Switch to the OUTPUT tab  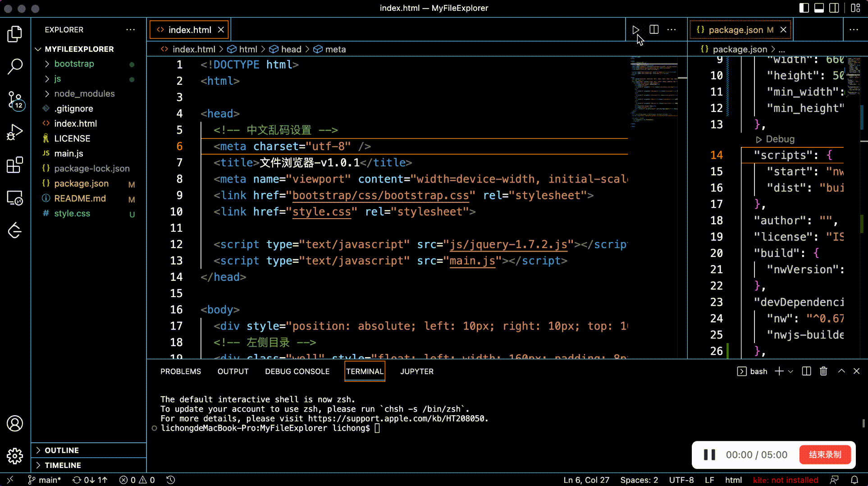click(233, 371)
